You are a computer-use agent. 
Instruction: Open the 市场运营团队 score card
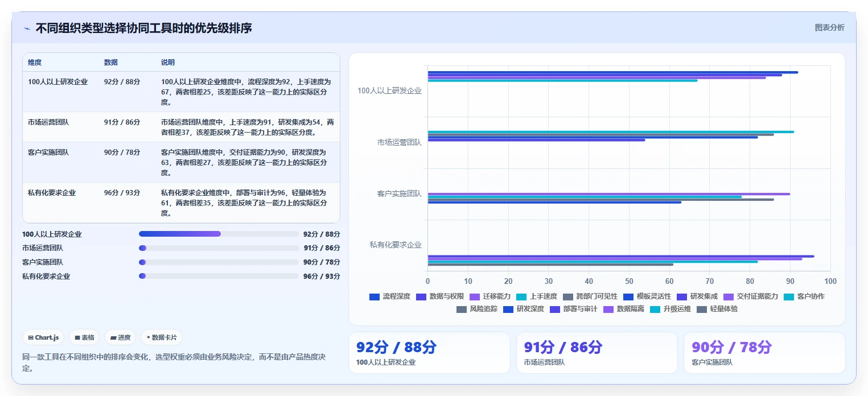click(597, 353)
